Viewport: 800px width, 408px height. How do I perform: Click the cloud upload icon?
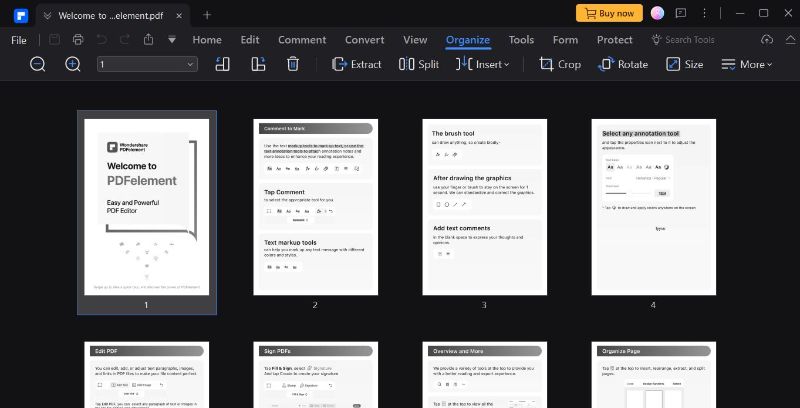tap(767, 39)
